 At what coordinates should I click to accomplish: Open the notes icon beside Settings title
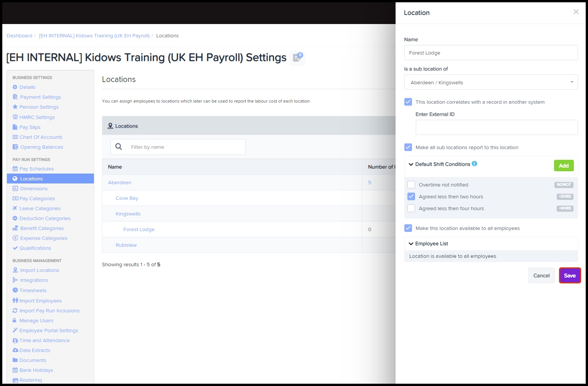point(297,58)
